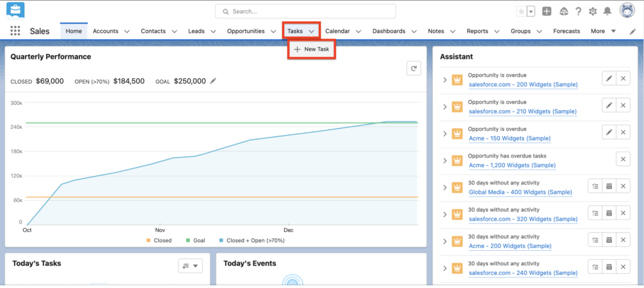The image size is (644, 288).
Task: Create task for Acme 200 Widgets
Action: (x=595, y=240)
